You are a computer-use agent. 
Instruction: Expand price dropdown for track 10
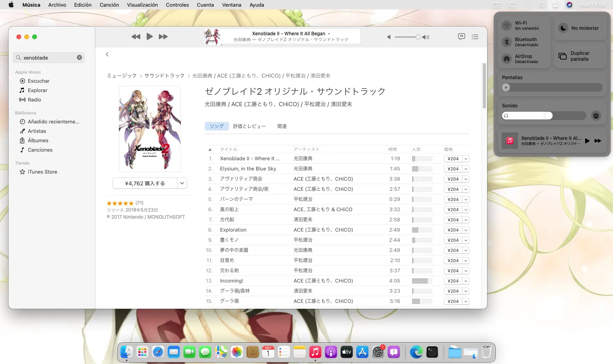[466, 250]
